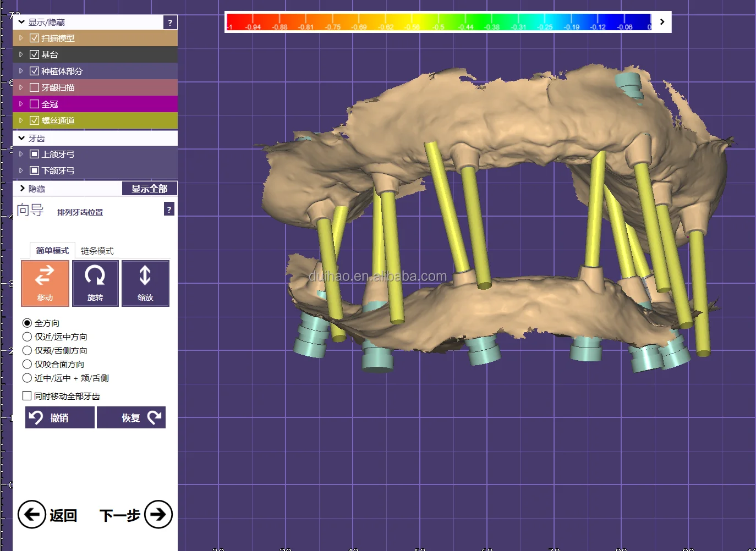Viewport: 756px width, 551px height.
Task: Select the 旋转 (rotate) tool
Action: pos(95,283)
